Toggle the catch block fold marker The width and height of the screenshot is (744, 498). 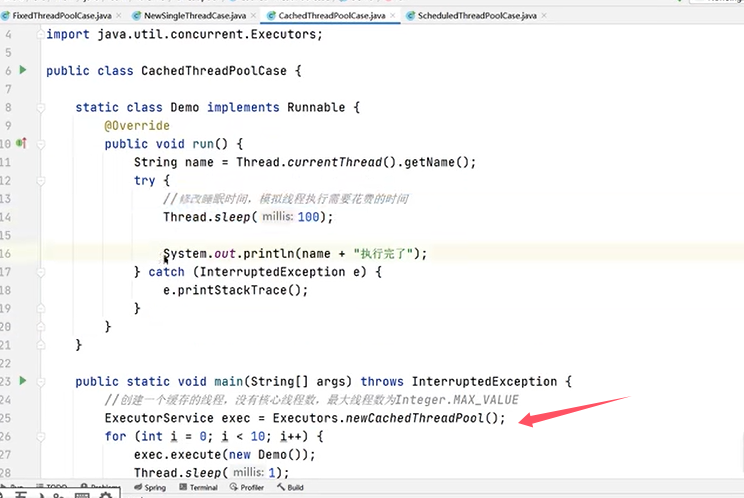(41, 272)
